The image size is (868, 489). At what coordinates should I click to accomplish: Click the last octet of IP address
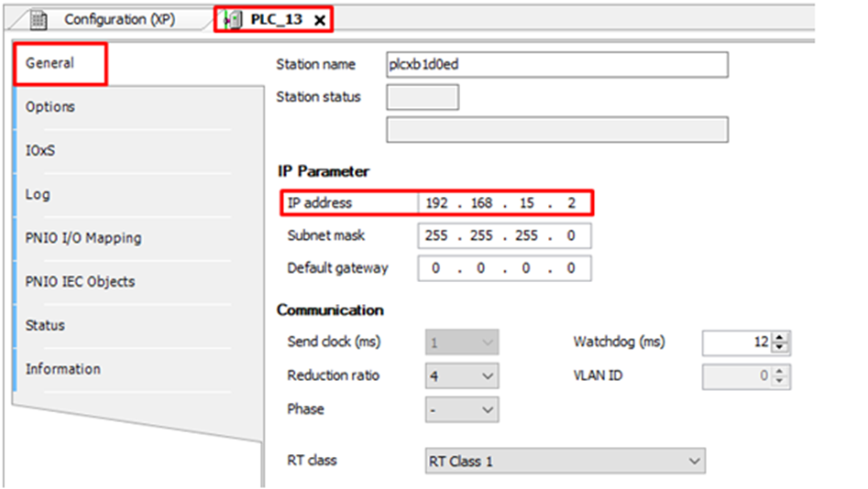(571, 203)
